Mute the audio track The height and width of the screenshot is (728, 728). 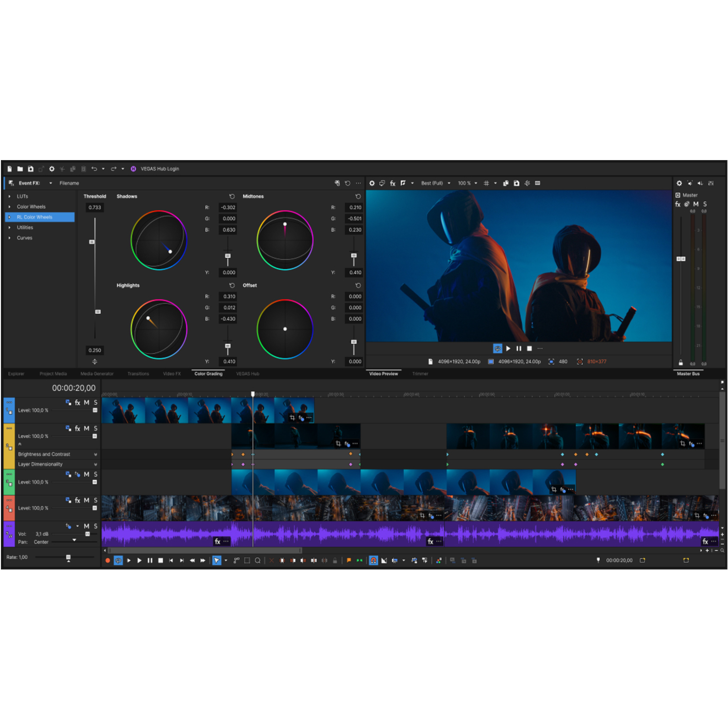click(x=86, y=526)
